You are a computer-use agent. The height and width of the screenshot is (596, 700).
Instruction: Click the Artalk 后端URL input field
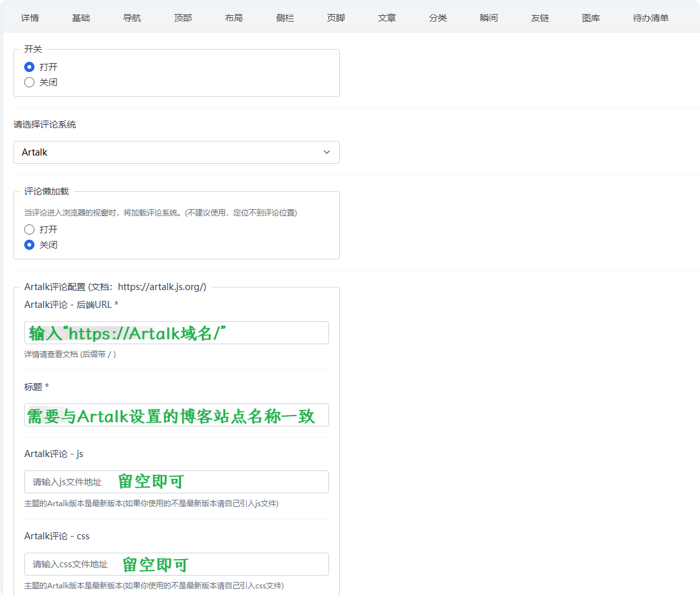pyautogui.click(x=177, y=333)
